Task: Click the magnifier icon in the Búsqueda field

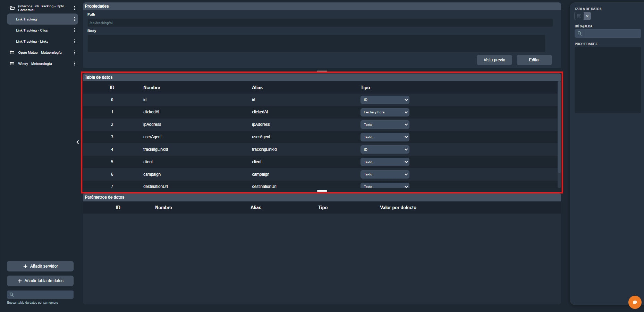Action: (x=579, y=34)
